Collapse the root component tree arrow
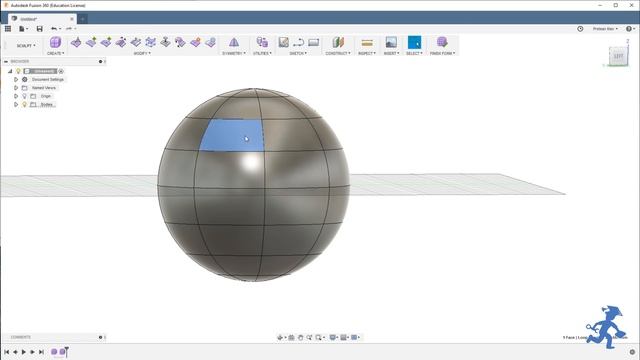The height and width of the screenshot is (360, 640). pyautogui.click(x=10, y=71)
